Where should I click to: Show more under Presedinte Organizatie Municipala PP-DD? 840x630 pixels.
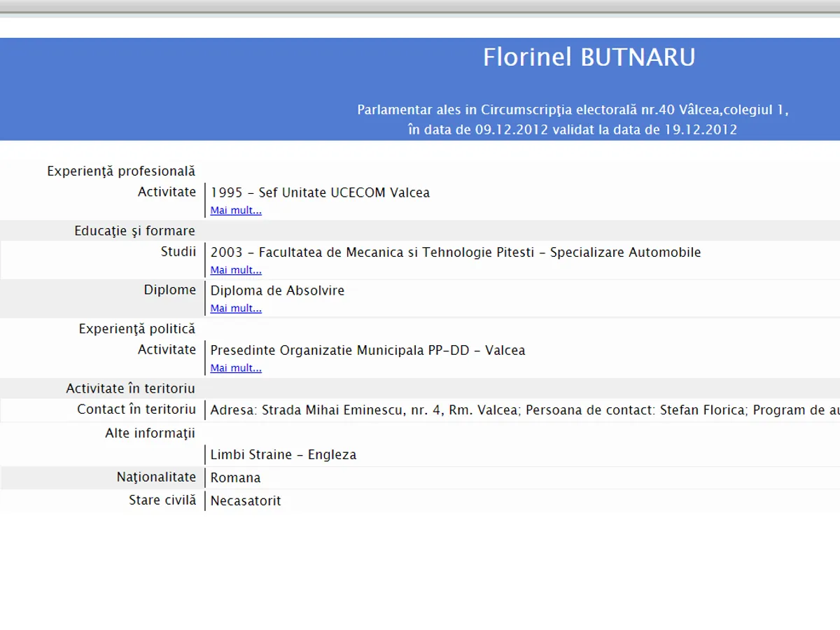tap(236, 368)
